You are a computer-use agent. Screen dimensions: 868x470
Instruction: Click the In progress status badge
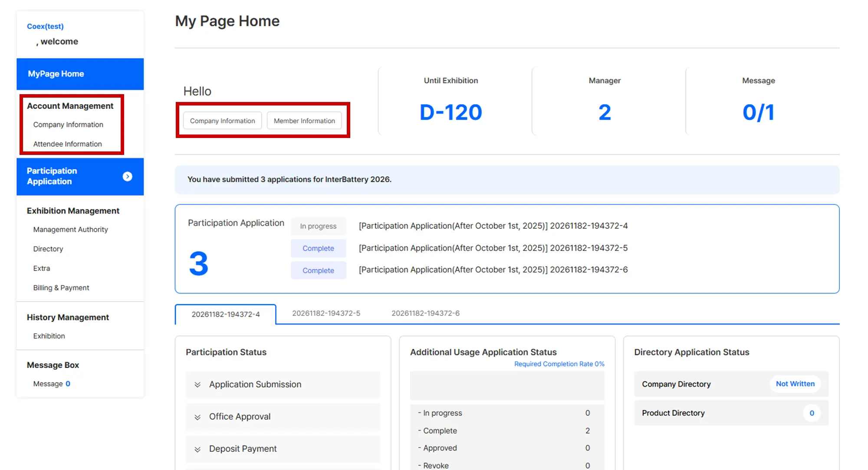point(318,226)
